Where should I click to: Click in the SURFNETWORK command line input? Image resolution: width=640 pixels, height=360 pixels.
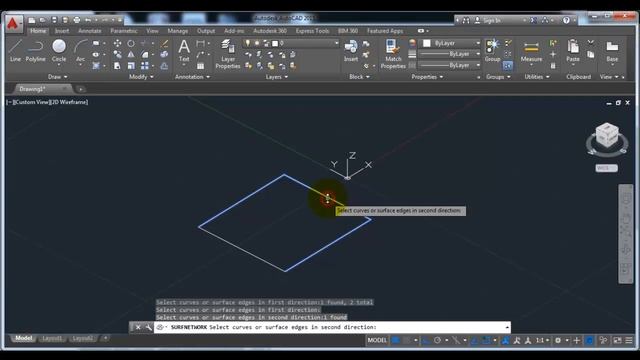pos(332,327)
